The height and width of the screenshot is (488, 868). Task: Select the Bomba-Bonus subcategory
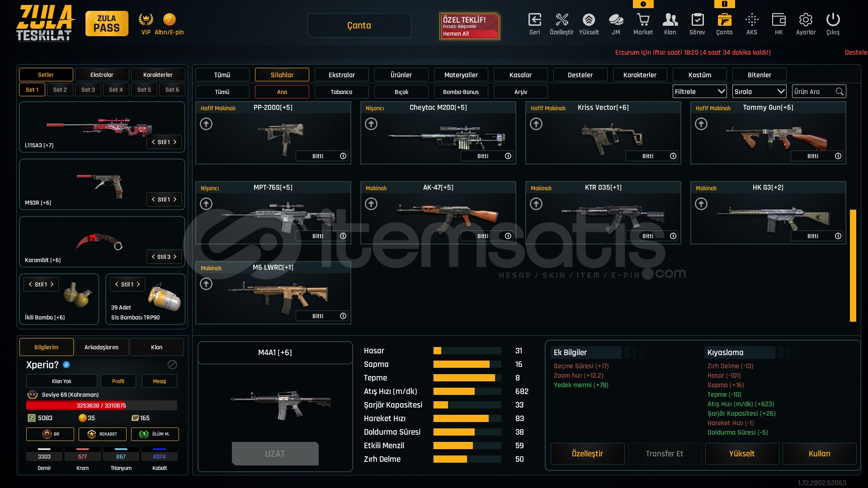click(x=461, y=92)
